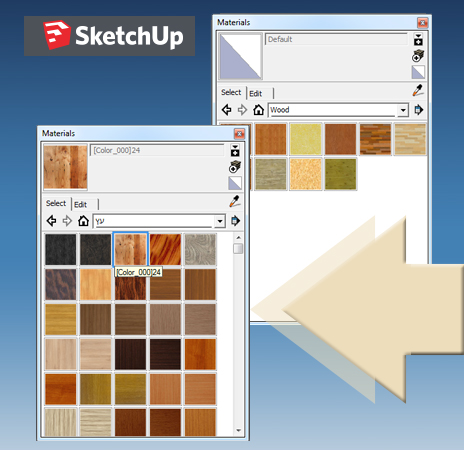Select the gray weathered wood swatch in the Wood library
464x450 pixels.
coord(271,174)
